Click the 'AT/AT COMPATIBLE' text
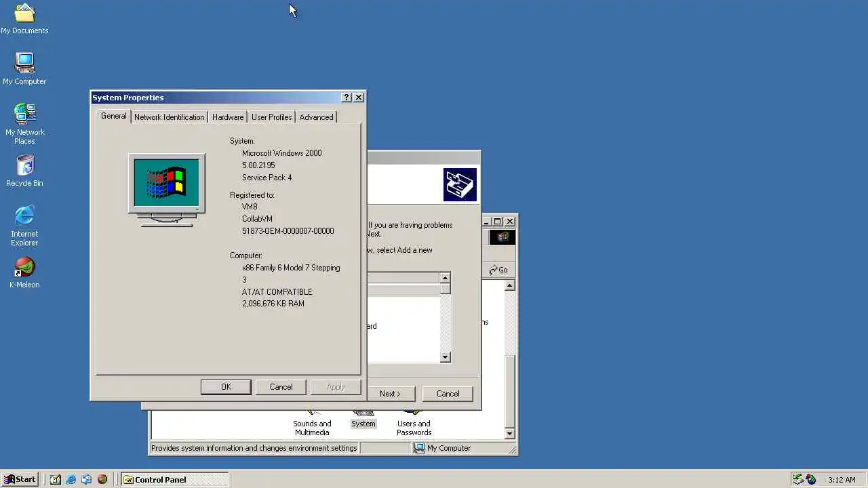868x488 pixels. (277, 292)
